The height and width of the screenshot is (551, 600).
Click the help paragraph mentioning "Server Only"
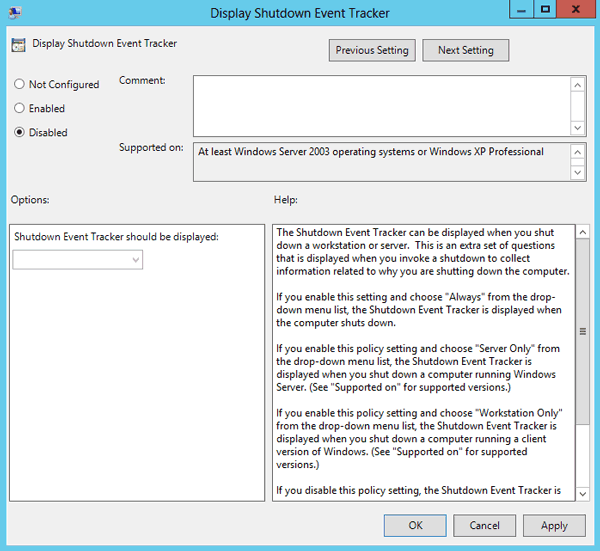click(418, 368)
